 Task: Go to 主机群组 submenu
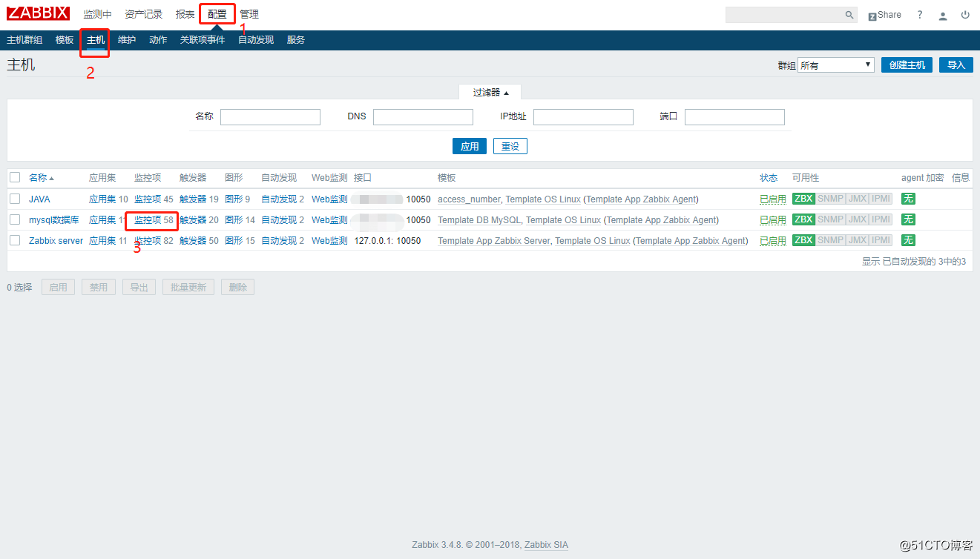[24, 40]
